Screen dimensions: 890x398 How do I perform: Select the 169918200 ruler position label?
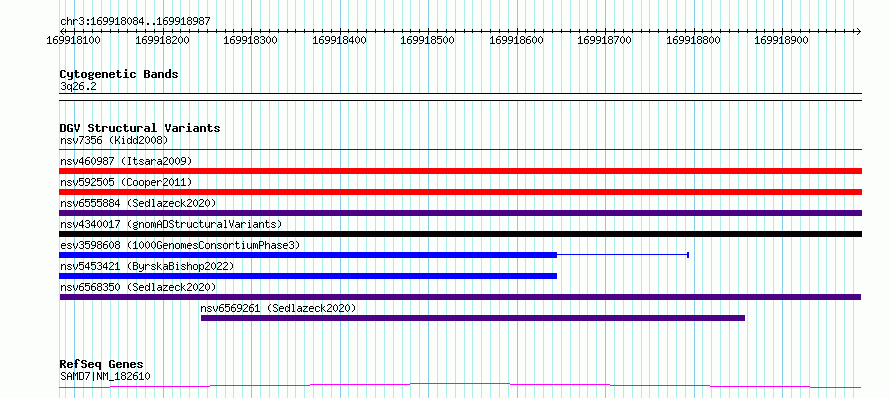click(162, 40)
